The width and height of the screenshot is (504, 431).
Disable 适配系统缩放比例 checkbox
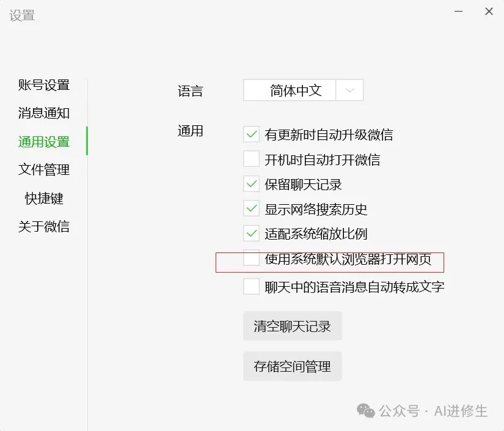click(251, 234)
